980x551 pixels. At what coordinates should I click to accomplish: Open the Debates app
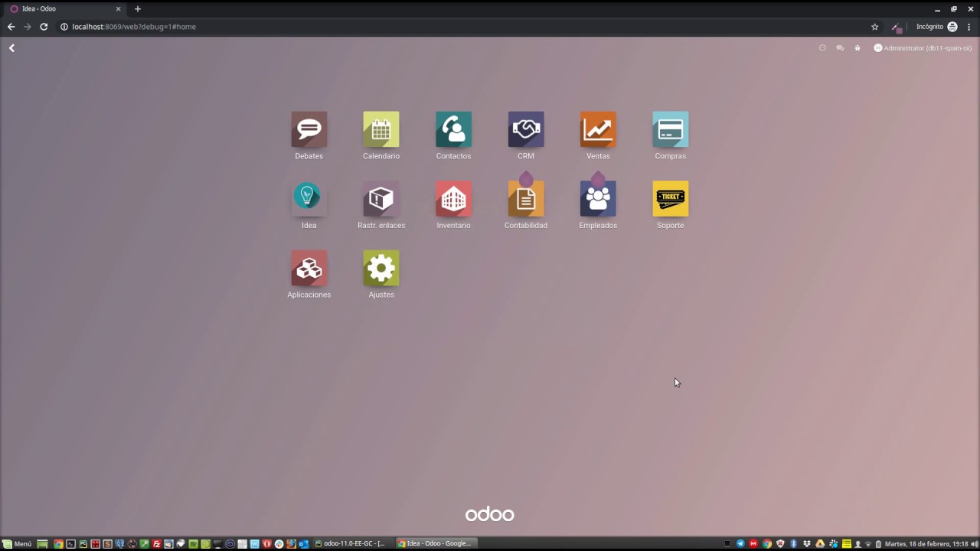[x=309, y=136]
